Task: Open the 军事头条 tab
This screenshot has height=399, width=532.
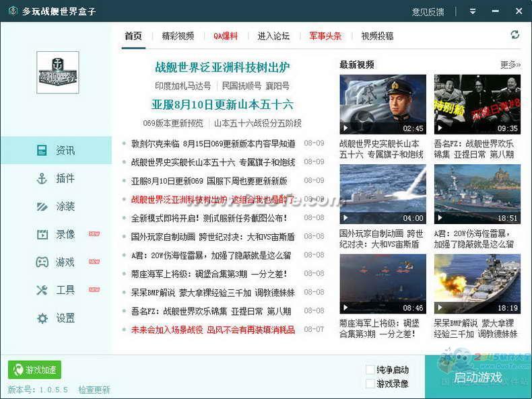Action: click(325, 36)
